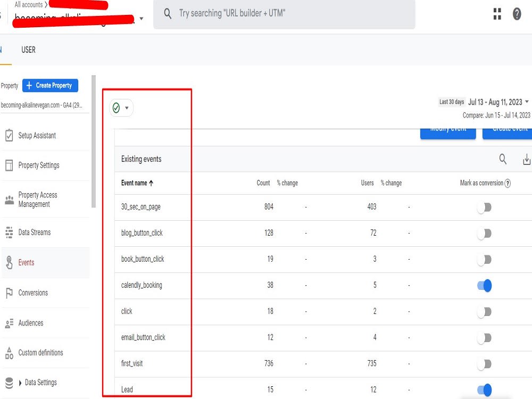Click Modify event button
The width and height of the screenshot is (532, 399).
click(x=448, y=133)
